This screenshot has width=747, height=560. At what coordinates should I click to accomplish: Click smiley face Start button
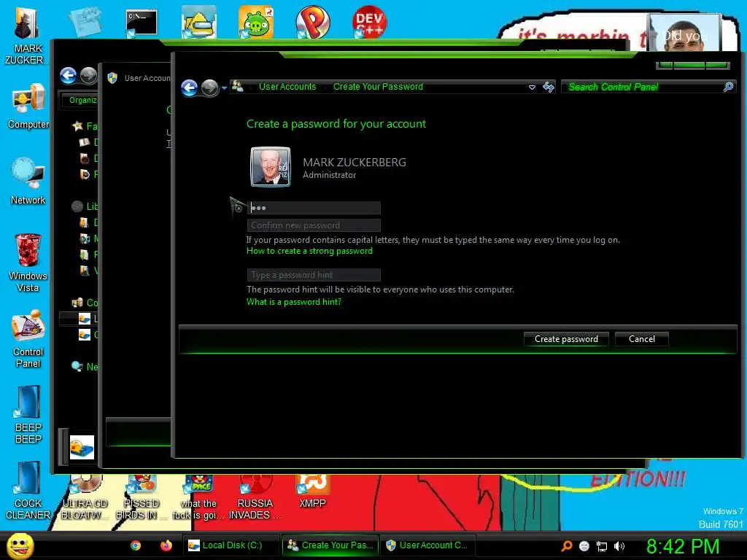(x=20, y=545)
